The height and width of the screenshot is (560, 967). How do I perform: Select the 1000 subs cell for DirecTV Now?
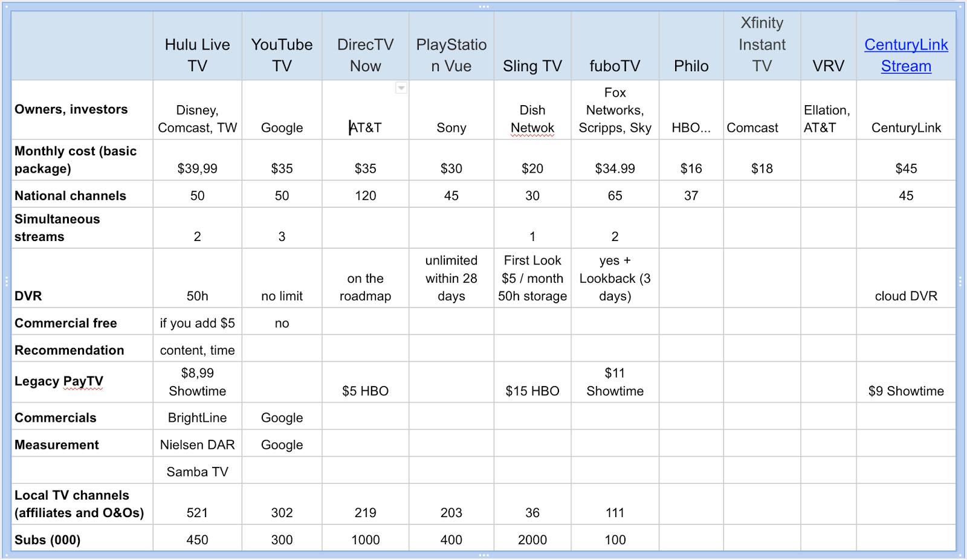click(x=366, y=538)
